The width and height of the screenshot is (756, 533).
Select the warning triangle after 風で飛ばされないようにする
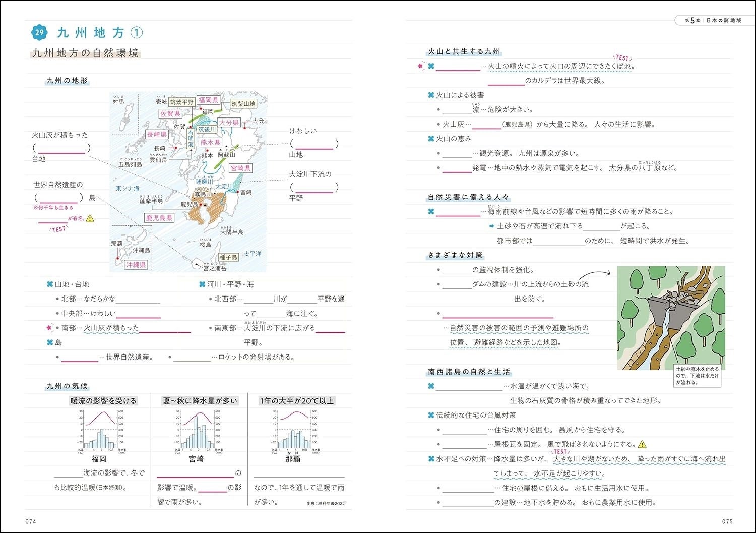click(642, 444)
